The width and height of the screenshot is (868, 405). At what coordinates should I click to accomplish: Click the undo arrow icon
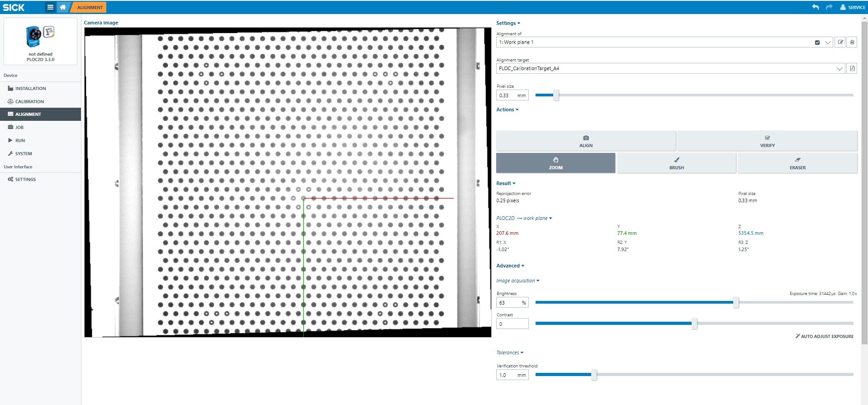click(x=816, y=7)
